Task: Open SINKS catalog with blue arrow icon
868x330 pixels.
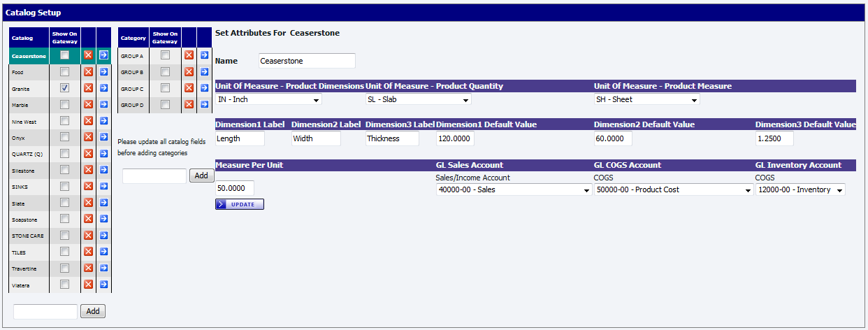Action: [103, 186]
